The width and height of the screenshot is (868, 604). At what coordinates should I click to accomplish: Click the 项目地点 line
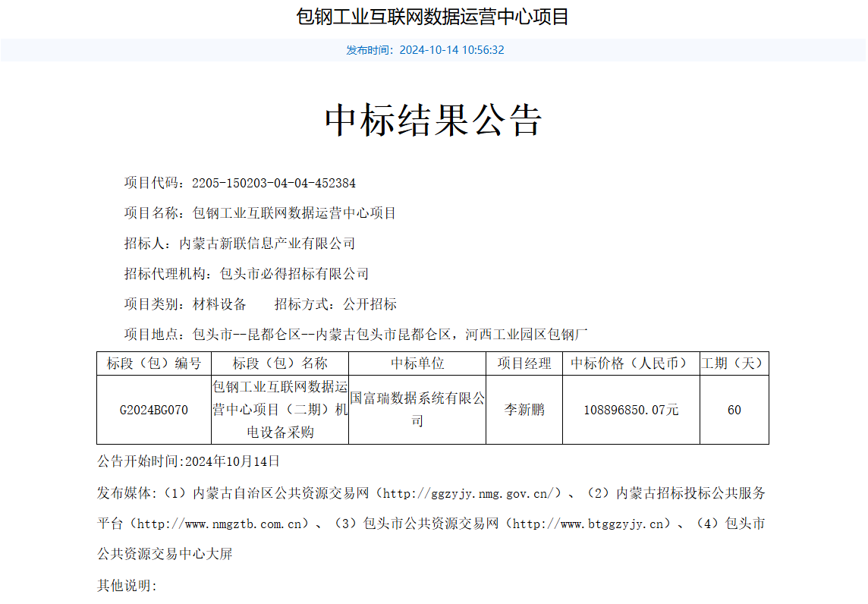356,335
